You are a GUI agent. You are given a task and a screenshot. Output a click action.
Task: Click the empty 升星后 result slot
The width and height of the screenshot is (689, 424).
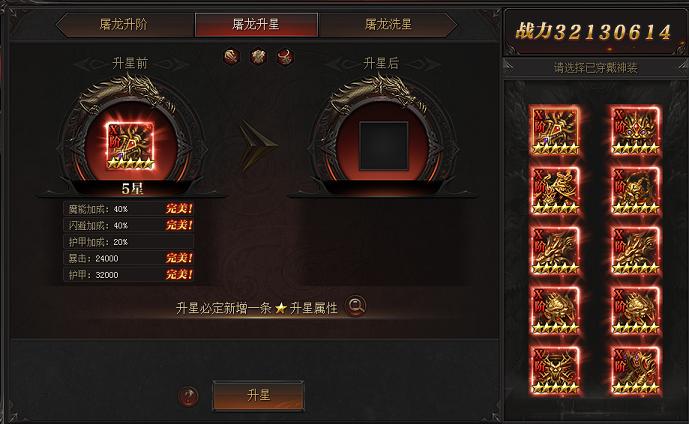(x=384, y=146)
